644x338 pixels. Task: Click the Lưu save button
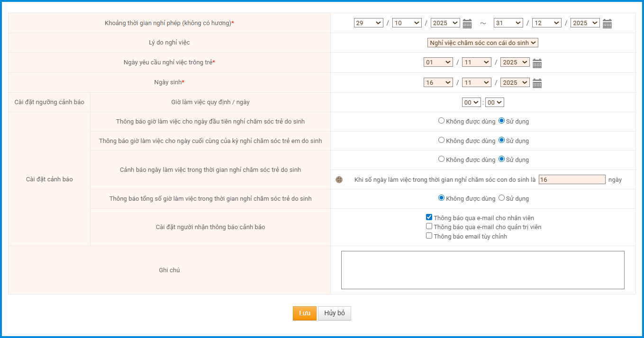click(x=304, y=313)
